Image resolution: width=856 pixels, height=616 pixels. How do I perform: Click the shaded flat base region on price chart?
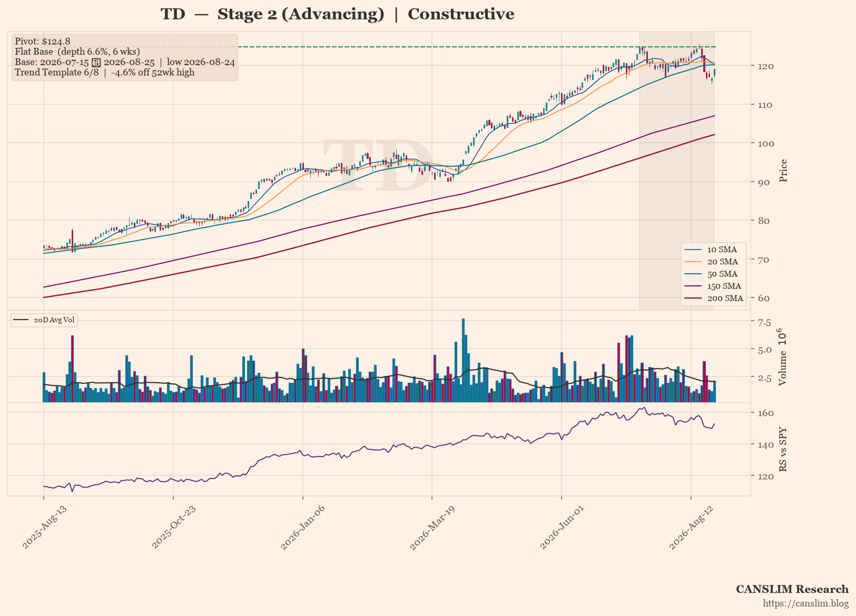(x=677, y=171)
